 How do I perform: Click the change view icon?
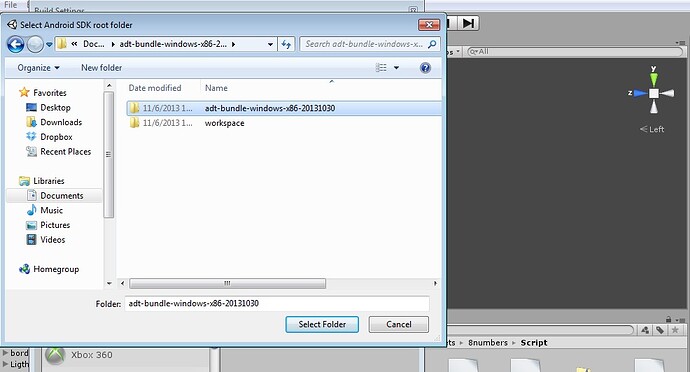tap(381, 68)
